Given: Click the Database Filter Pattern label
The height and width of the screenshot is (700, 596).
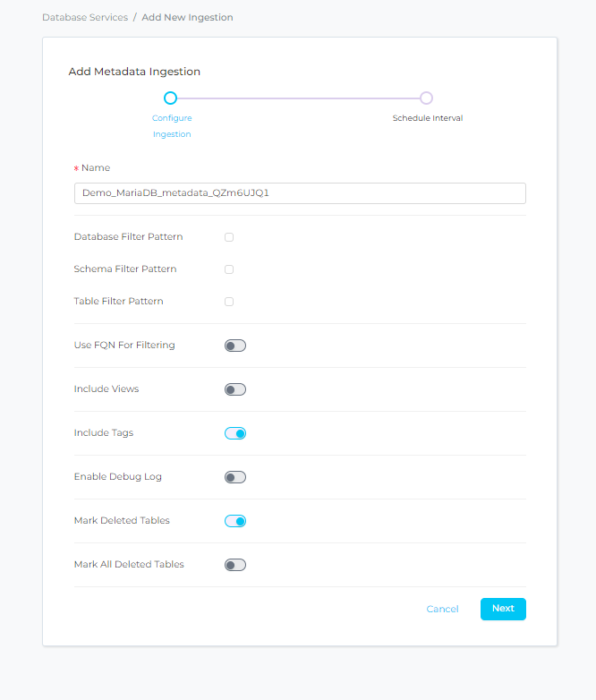Looking at the screenshot, I should point(128,237).
